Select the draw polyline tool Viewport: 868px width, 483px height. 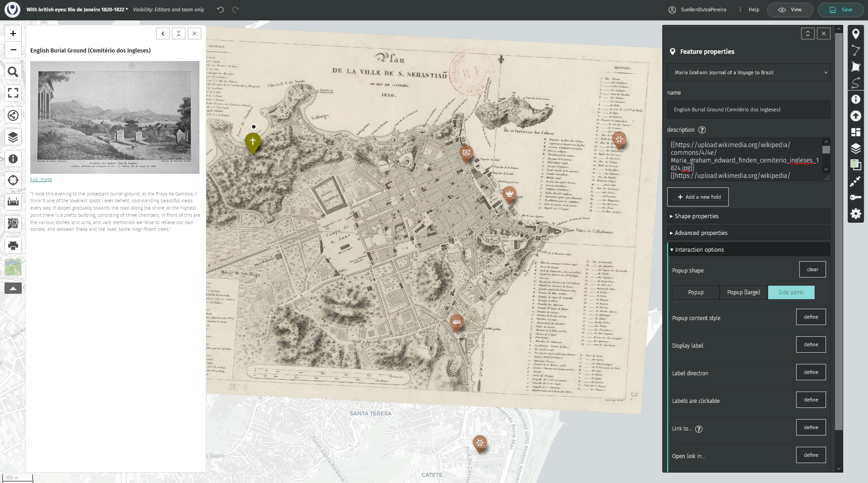pyautogui.click(x=855, y=50)
